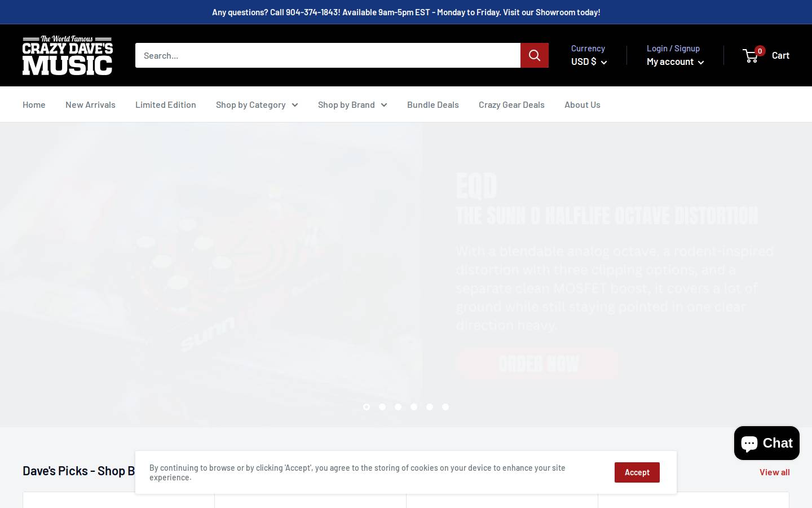Click the top announcement bar phone message
Viewport: 812px width, 508px height.
(406, 12)
